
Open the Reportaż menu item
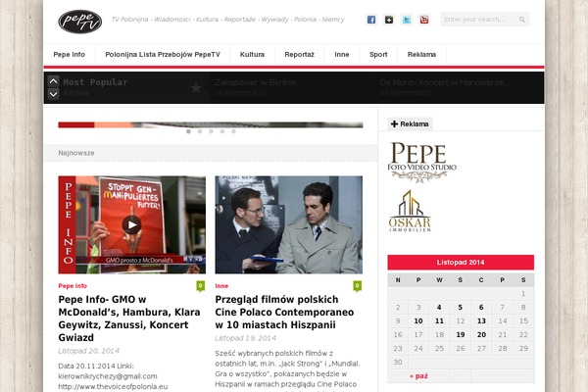click(299, 55)
